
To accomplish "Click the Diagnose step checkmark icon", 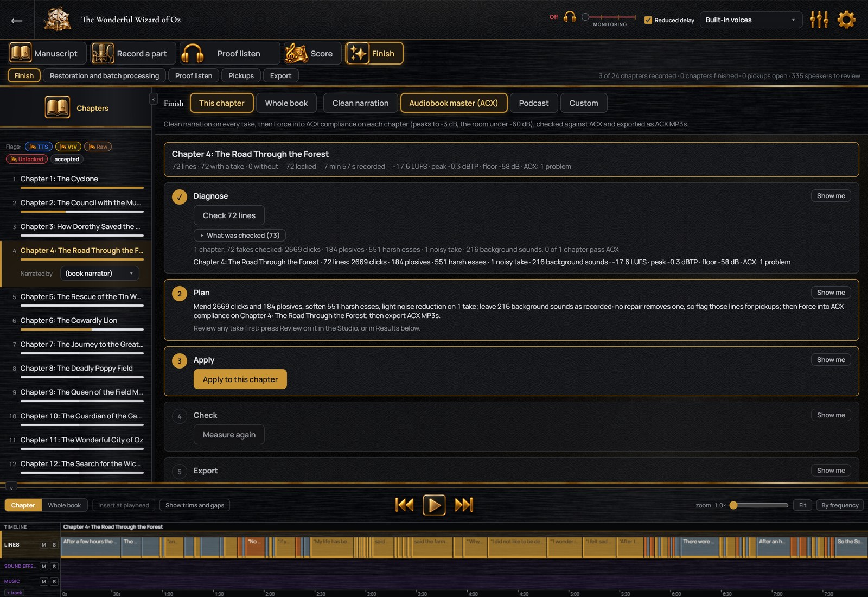I will coord(180,197).
